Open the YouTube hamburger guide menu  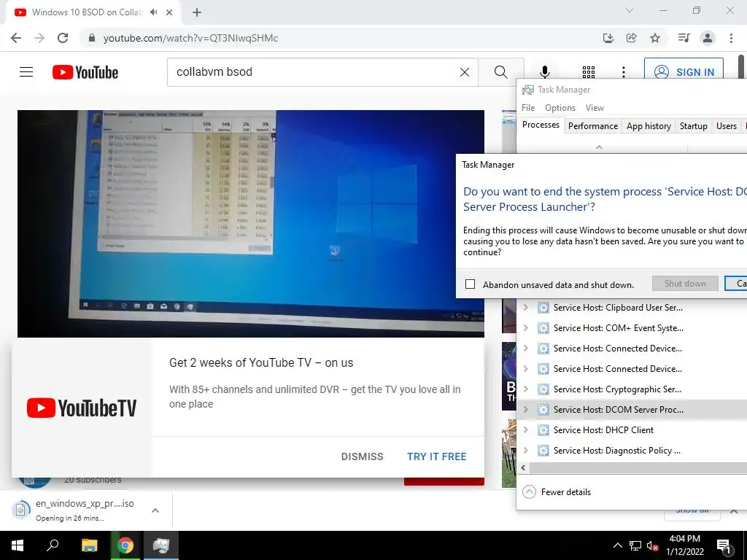[x=26, y=72]
